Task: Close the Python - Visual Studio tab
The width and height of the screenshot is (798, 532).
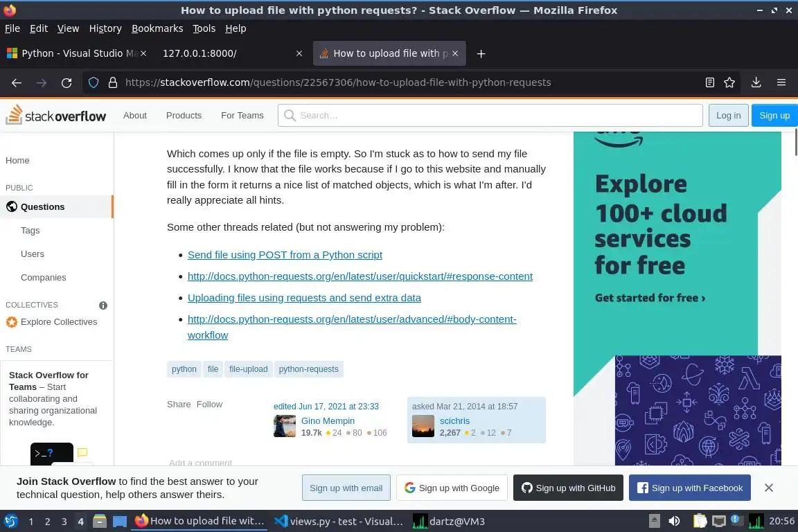Action: 143,53
